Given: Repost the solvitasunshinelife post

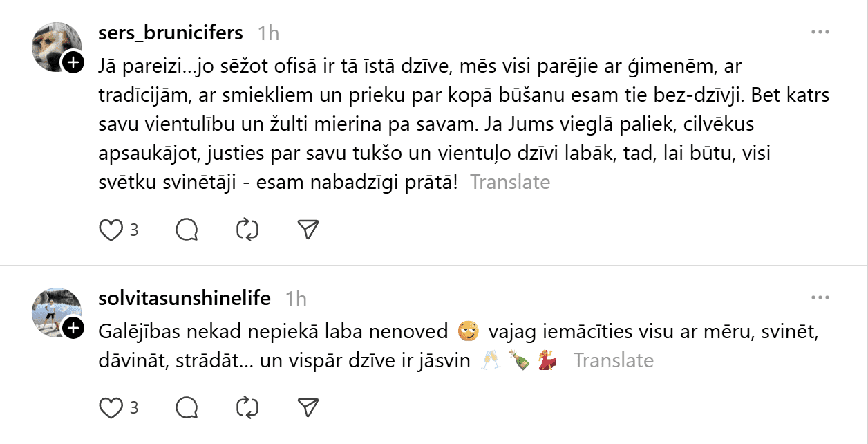Looking at the screenshot, I should (x=247, y=408).
